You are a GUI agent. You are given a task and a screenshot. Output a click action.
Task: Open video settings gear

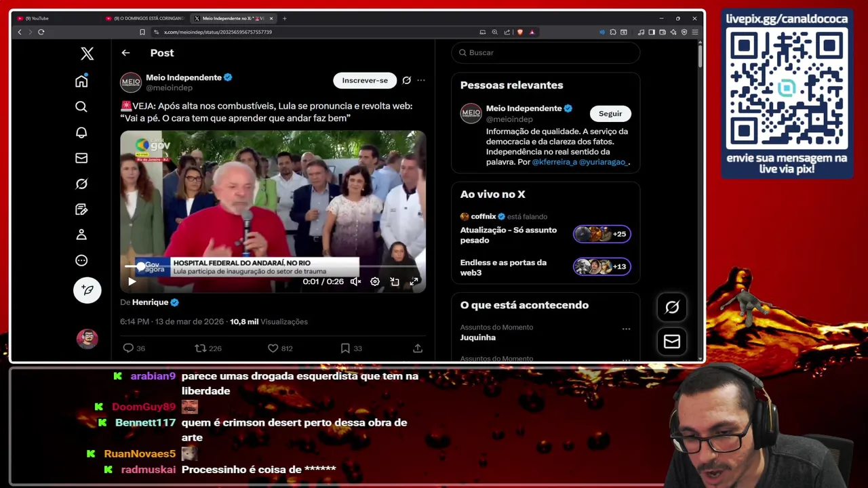375,281
